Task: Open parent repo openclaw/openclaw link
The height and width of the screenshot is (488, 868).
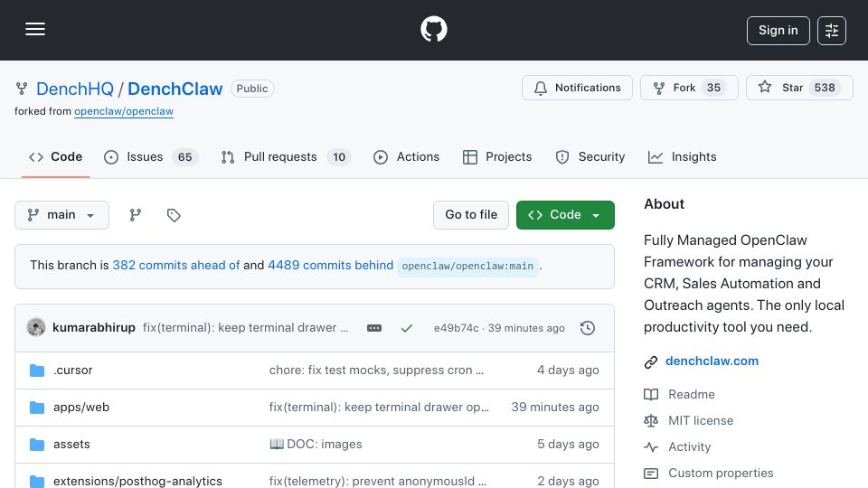Action: click(124, 111)
